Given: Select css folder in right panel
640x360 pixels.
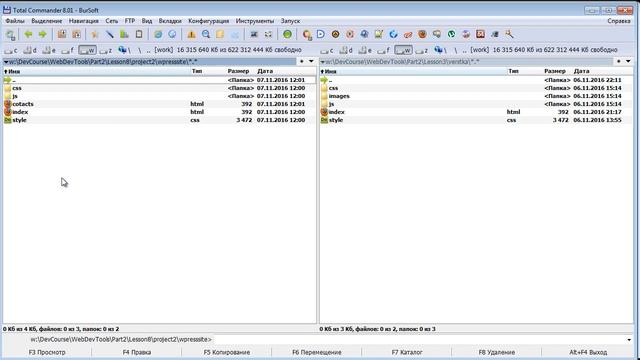Looking at the screenshot, I should (x=476, y=88).
